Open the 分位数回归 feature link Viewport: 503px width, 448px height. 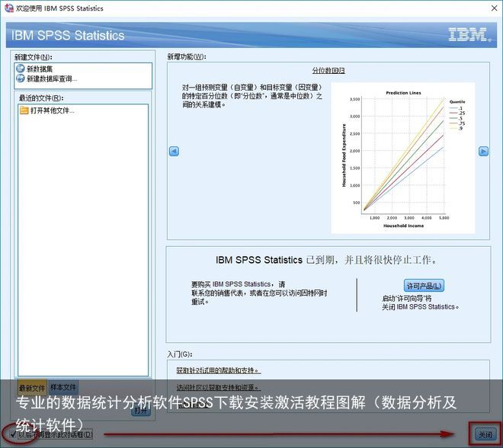click(x=328, y=70)
